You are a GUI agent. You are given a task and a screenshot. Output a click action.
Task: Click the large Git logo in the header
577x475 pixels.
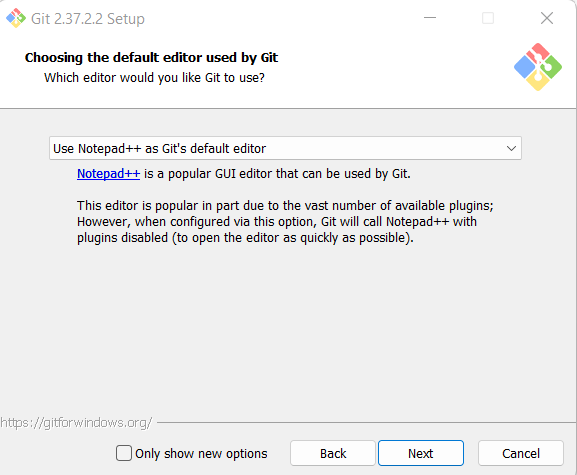(x=538, y=67)
